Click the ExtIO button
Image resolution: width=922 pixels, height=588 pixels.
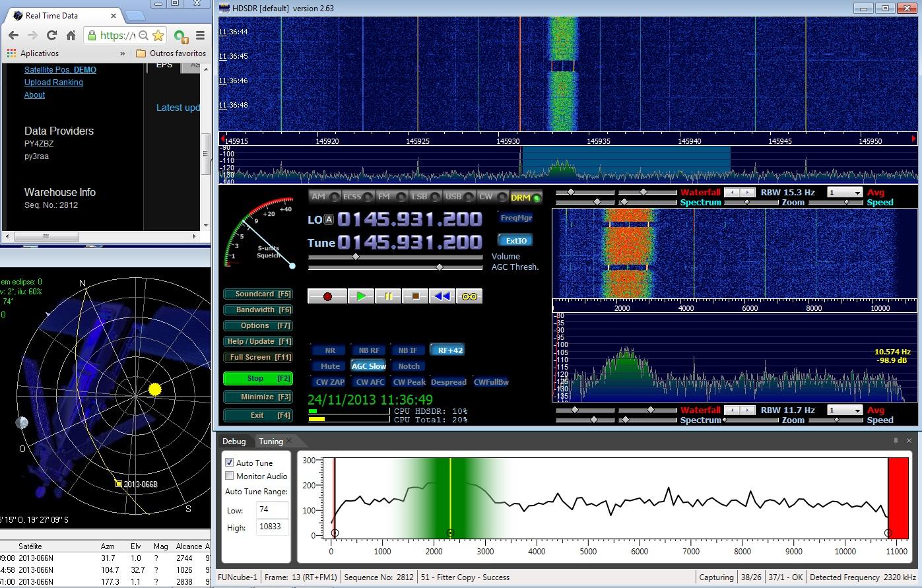(x=516, y=241)
